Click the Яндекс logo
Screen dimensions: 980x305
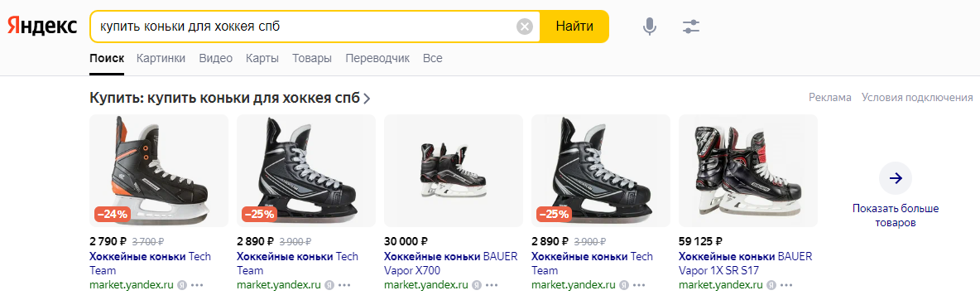pos(42,27)
